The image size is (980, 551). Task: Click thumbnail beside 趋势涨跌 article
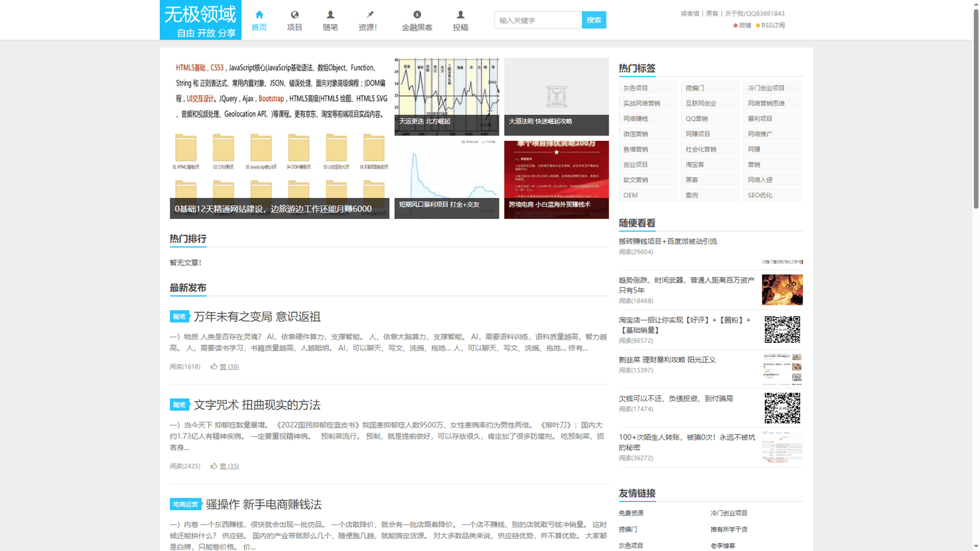782,290
